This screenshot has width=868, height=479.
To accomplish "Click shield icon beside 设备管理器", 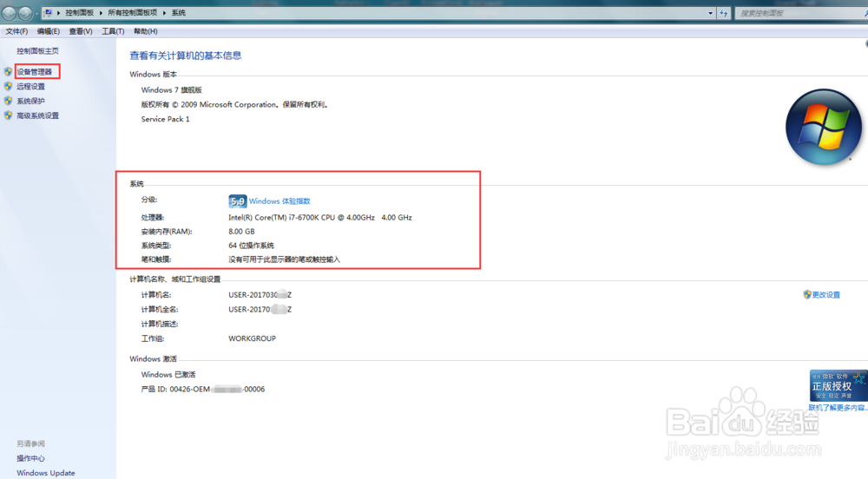I will coord(8,71).
